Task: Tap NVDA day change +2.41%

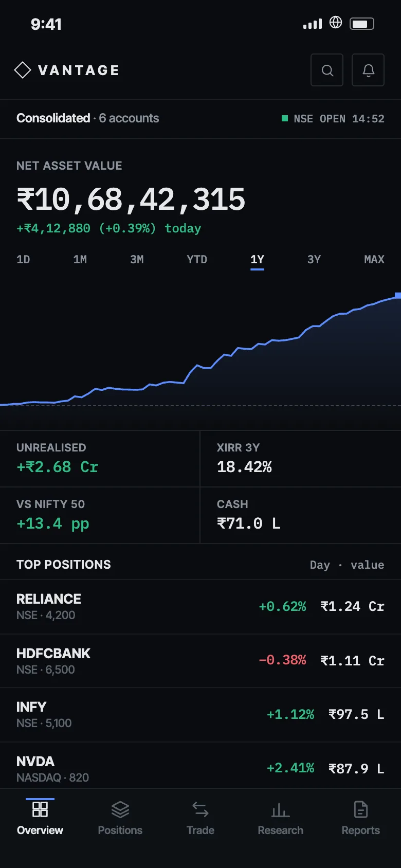Action: coord(290,768)
